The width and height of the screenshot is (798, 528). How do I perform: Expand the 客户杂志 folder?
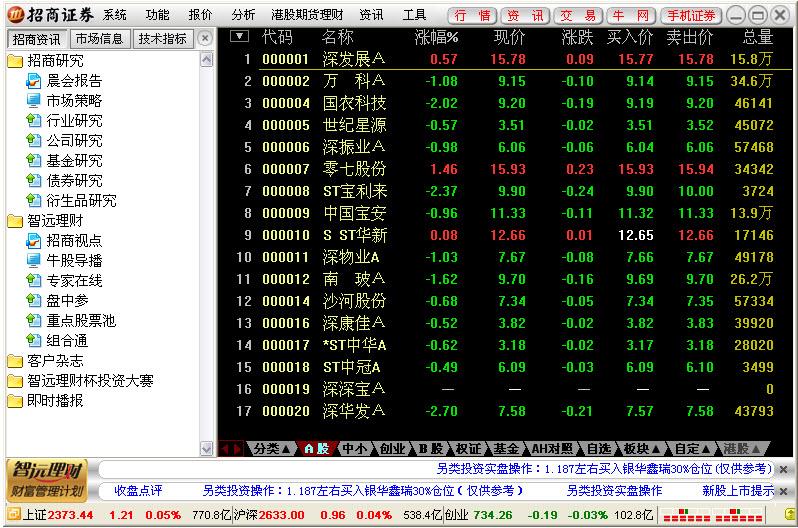pos(14,361)
